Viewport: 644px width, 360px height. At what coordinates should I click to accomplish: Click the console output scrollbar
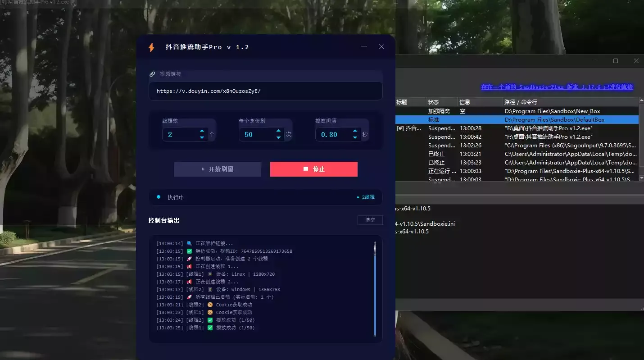pos(375,288)
